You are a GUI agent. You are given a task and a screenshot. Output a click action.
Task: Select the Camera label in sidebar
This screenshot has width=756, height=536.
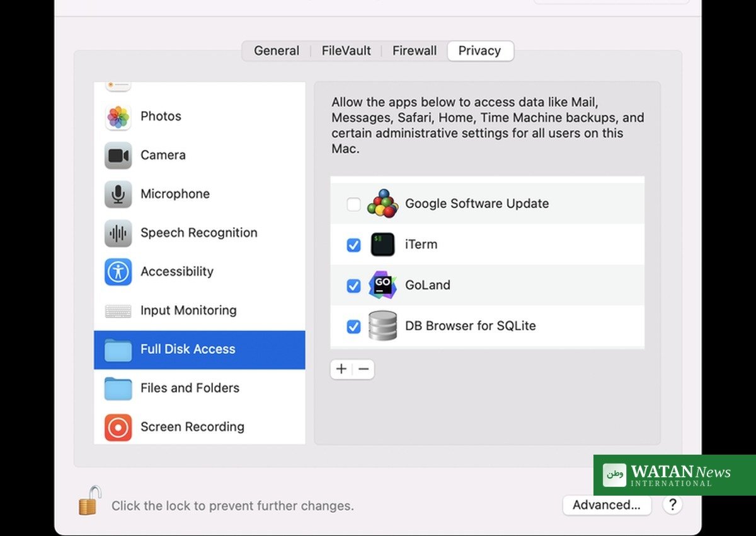pyautogui.click(x=163, y=155)
